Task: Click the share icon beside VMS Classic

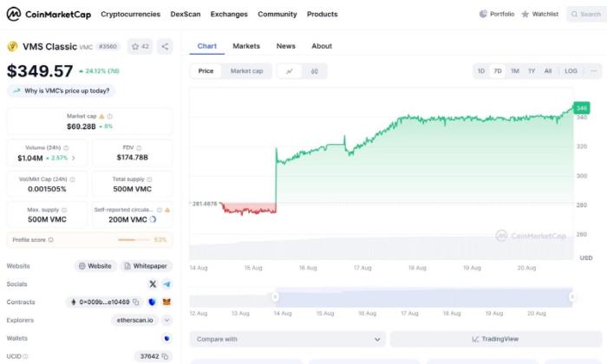Action: 165,47
